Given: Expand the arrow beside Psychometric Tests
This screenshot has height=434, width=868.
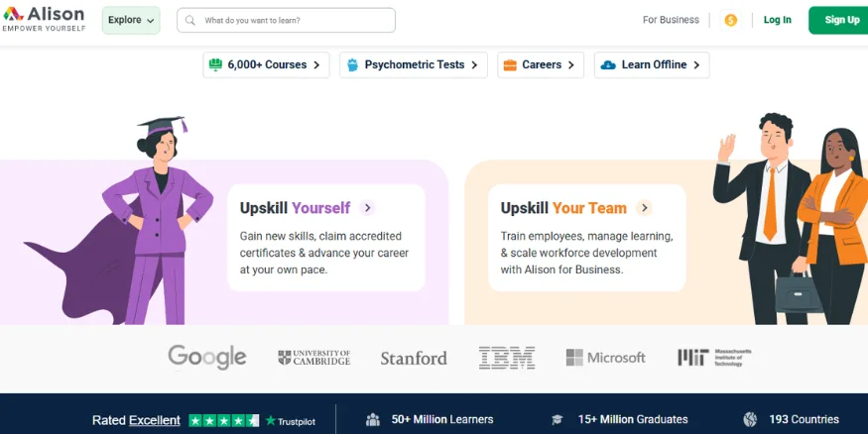Looking at the screenshot, I should (x=474, y=64).
